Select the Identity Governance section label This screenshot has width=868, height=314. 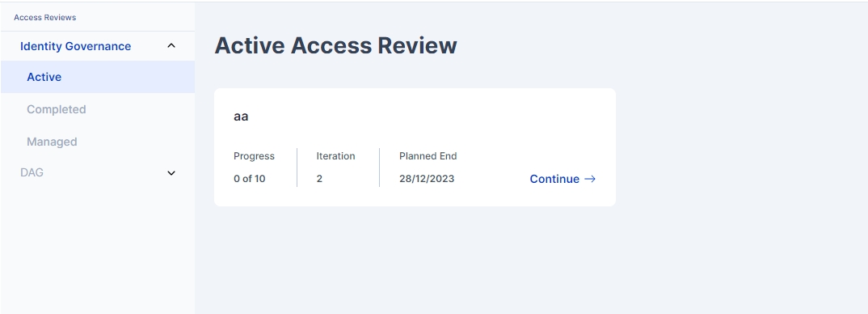[75, 46]
